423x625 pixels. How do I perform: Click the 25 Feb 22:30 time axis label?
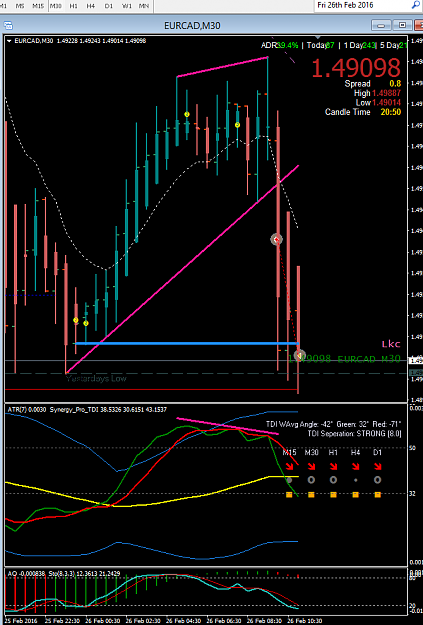pyautogui.click(x=62, y=621)
